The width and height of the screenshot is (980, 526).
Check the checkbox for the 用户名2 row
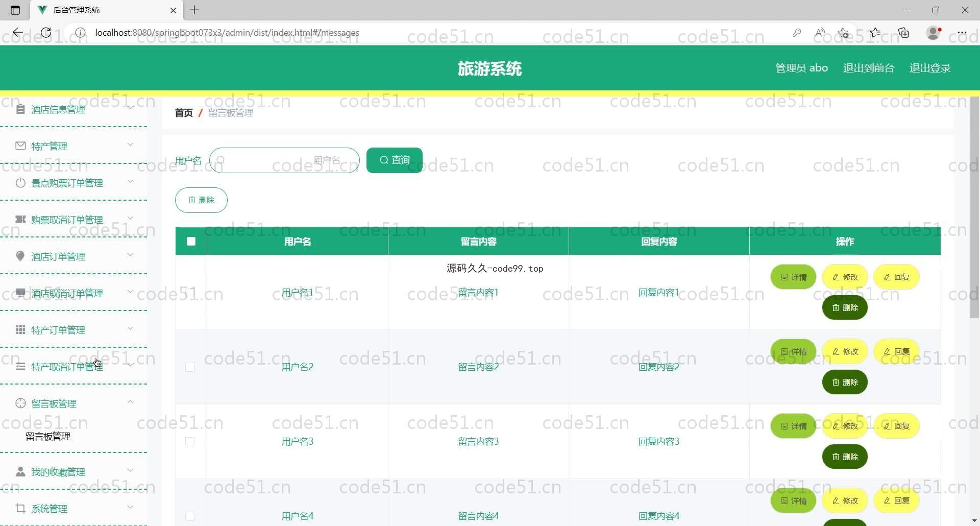(190, 367)
